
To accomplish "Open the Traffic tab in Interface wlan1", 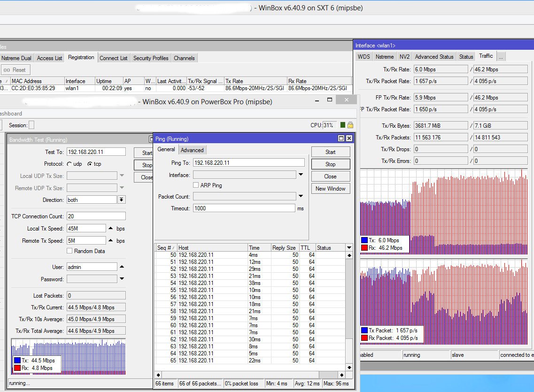I will (x=486, y=56).
